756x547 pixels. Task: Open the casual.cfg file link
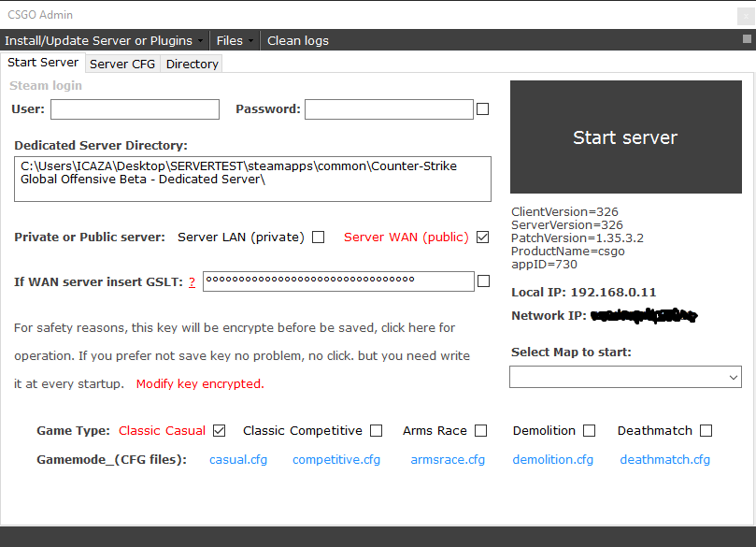238,460
